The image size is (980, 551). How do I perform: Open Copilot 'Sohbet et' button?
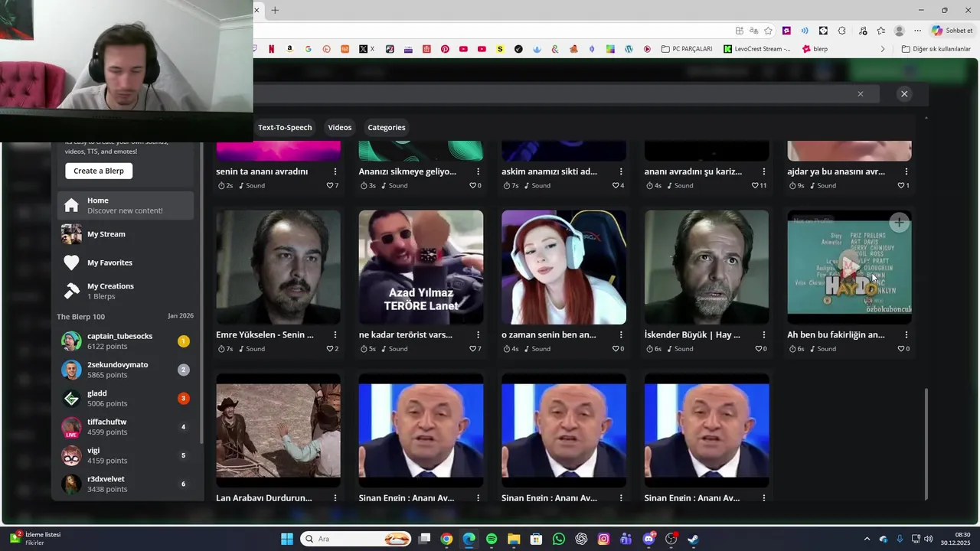pos(952,31)
